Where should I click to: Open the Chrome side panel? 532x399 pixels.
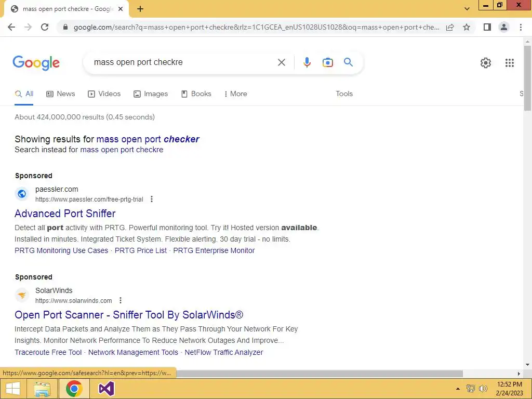(487, 27)
